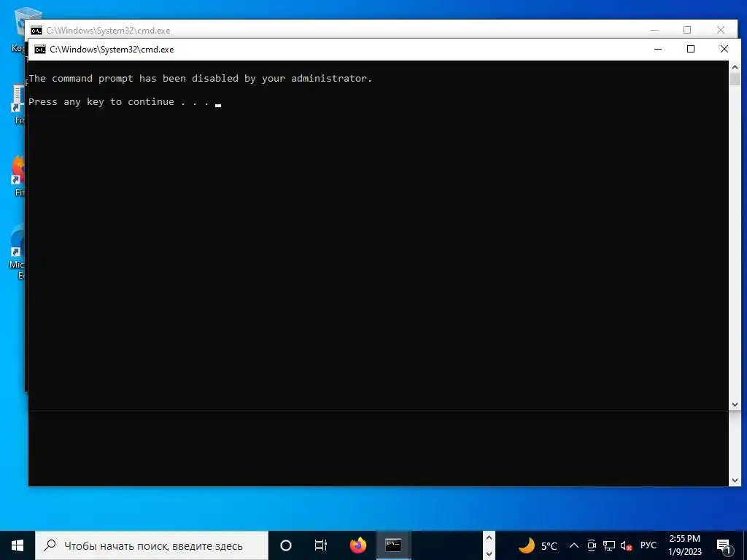Viewport: 747px width, 560px height.
Task: Click the upper scrollbar down arrow
Action: pos(735,405)
